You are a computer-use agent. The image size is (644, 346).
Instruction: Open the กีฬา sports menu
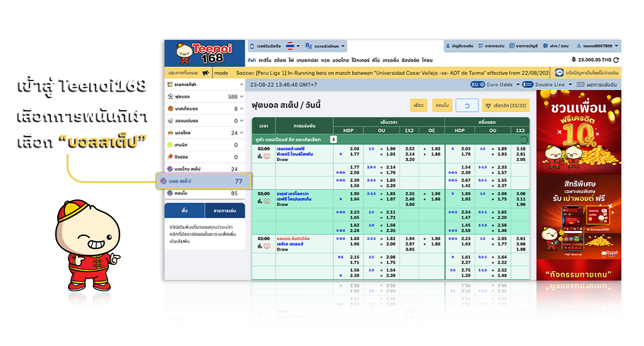coord(252,60)
